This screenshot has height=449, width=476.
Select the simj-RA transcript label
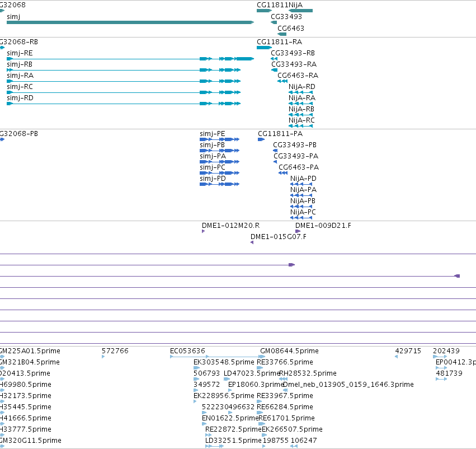tap(20, 76)
